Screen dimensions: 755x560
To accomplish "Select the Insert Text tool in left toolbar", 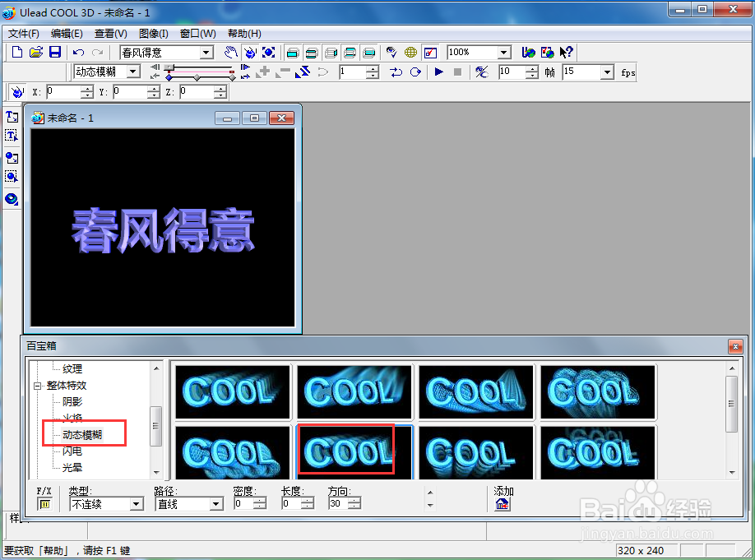I will point(12,117).
